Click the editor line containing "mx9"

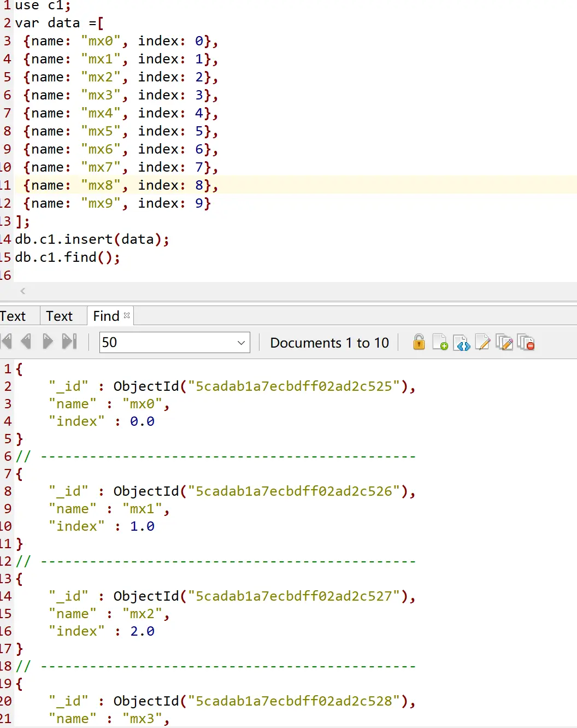(x=117, y=203)
